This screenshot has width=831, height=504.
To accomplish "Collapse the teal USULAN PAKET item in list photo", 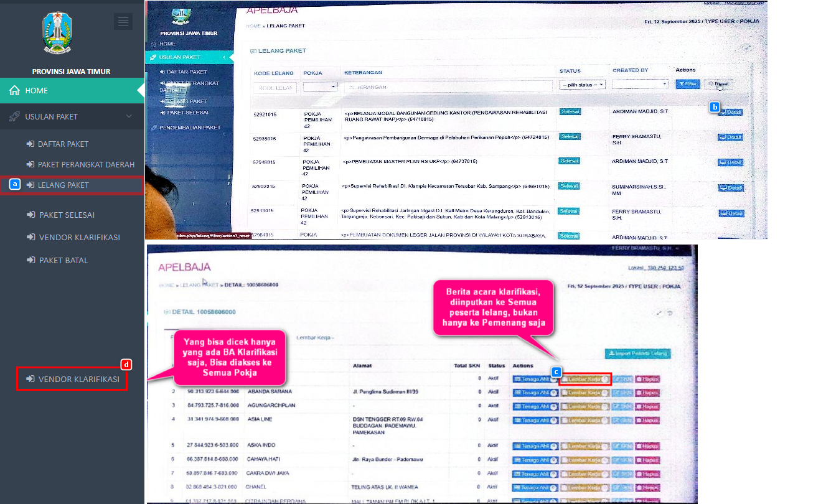I will pos(189,57).
